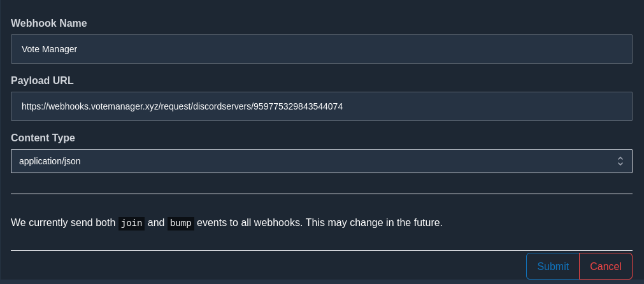Click the join code tag
The height and width of the screenshot is (284, 644).
[x=131, y=224]
